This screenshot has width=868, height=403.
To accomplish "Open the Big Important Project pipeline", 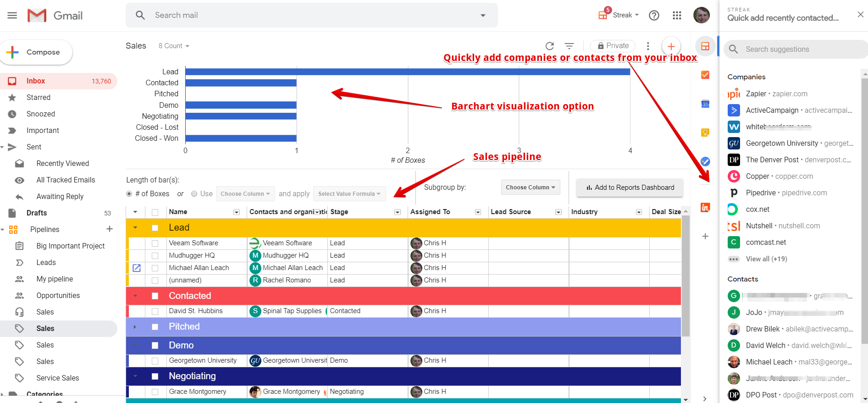I will [71, 246].
